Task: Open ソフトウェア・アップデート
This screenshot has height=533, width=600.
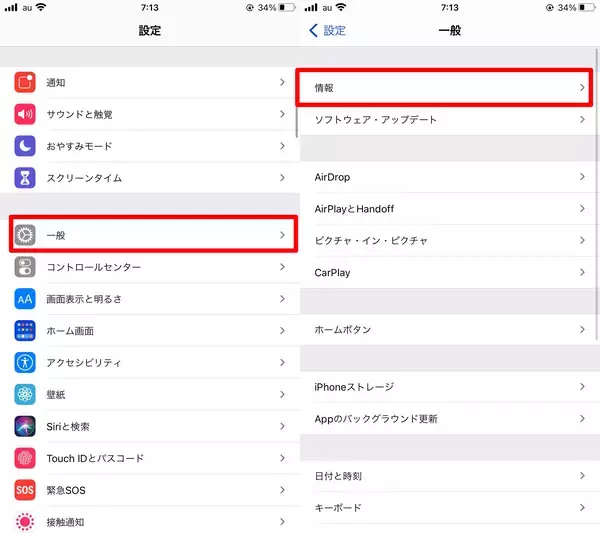Action: tap(448, 120)
